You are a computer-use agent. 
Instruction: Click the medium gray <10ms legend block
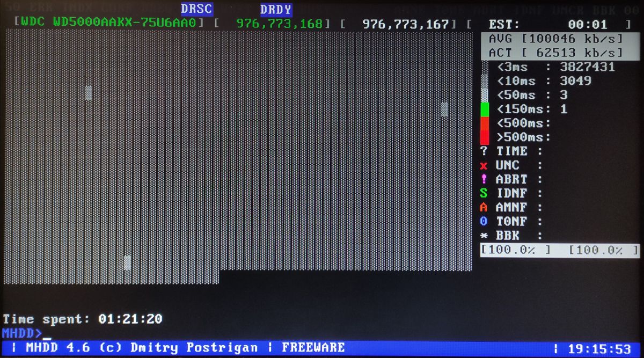485,81
